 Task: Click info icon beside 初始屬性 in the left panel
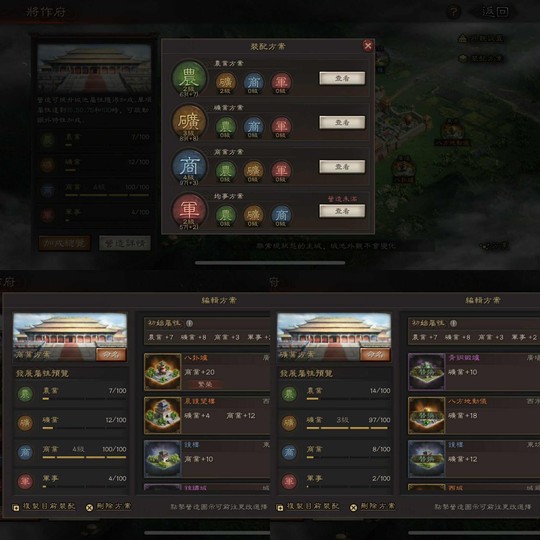[189, 323]
